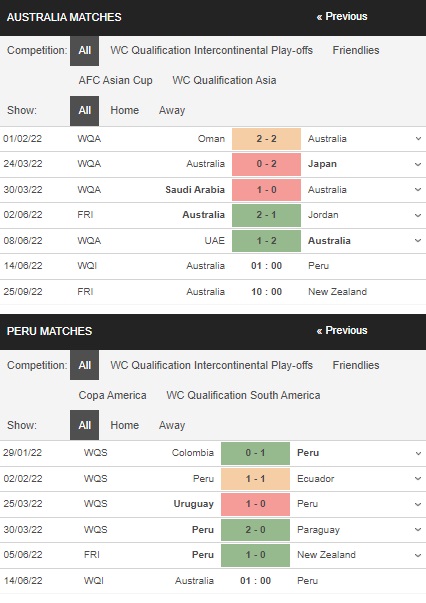Click the PERU MATCHES heading
The image size is (426, 603).
point(49,331)
